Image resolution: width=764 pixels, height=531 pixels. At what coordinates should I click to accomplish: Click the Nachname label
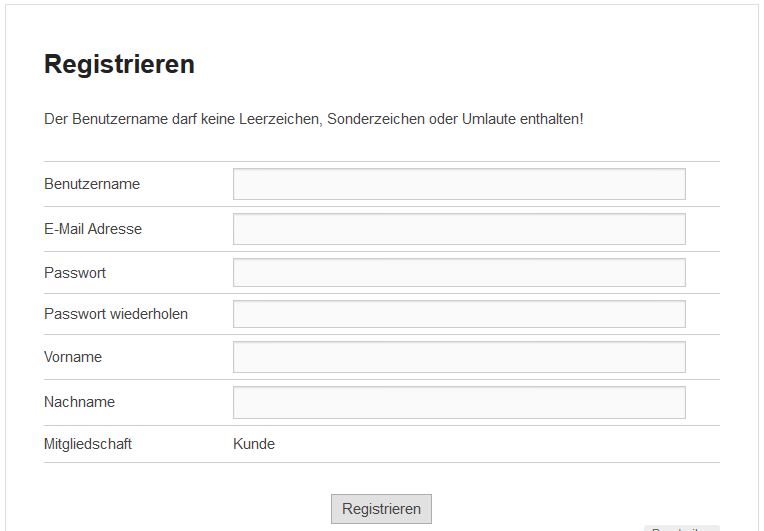[x=79, y=402]
